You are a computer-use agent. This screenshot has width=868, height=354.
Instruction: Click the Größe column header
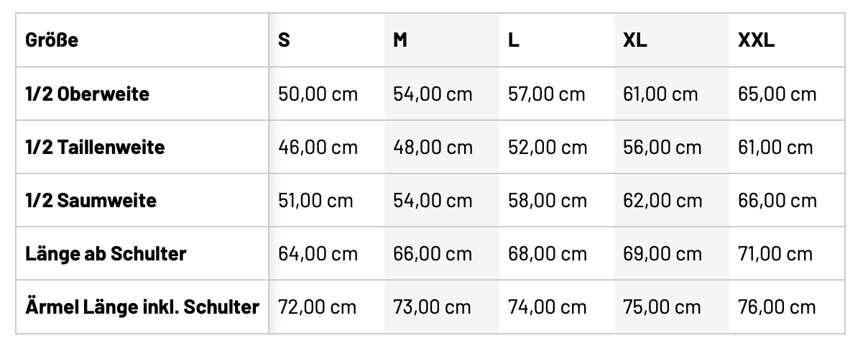click(52, 40)
